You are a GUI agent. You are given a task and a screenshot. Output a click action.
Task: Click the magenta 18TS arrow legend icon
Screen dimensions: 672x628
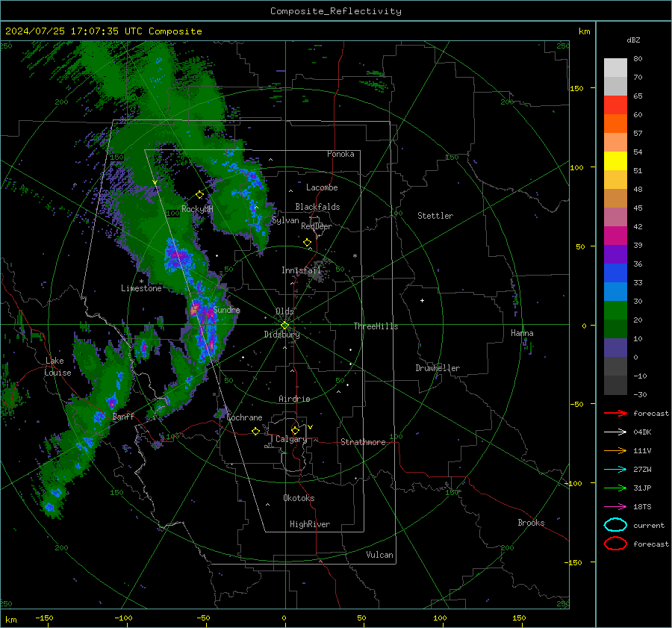pos(615,507)
